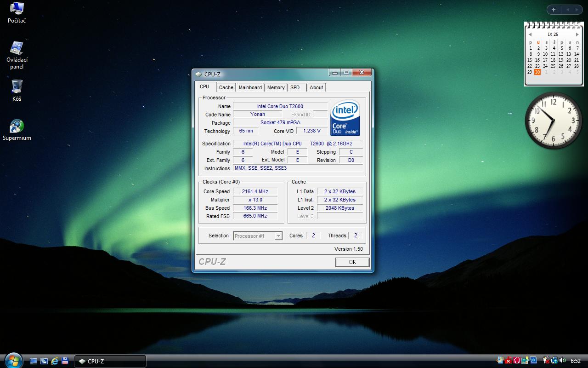The width and height of the screenshot is (588, 368).
Task: Open the Mainboard tab
Action: tap(250, 87)
